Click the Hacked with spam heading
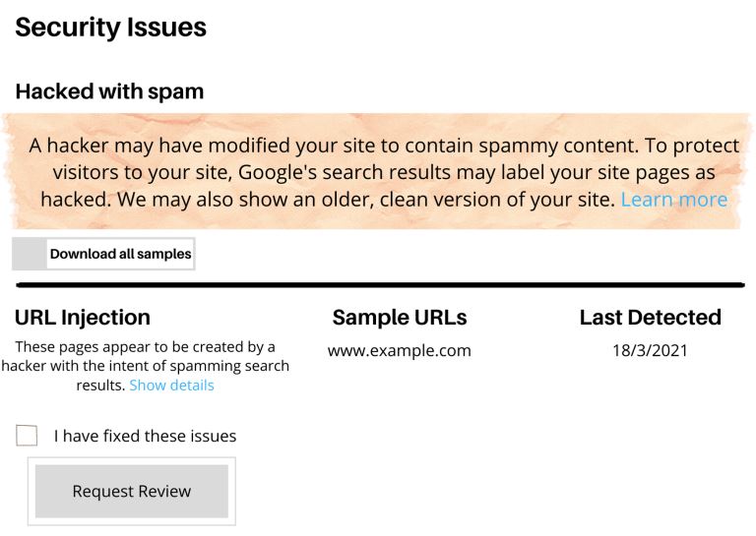756x536 pixels. (109, 91)
